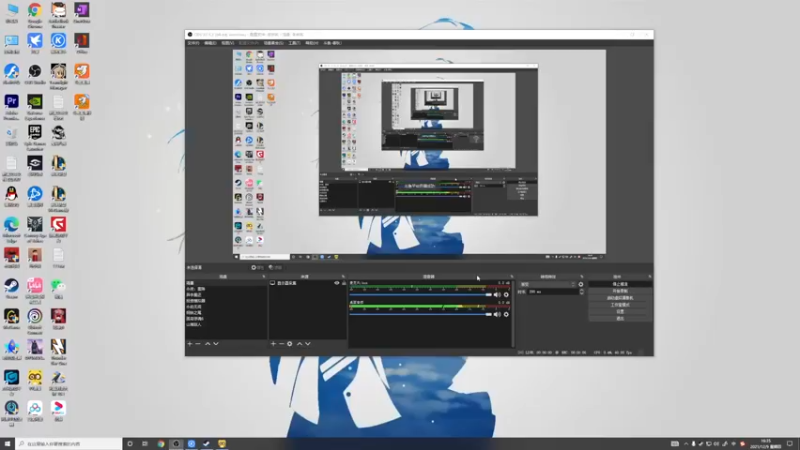800x450 pixels.
Task: Open the WeChat desktop shortcut
Action: coord(58,288)
